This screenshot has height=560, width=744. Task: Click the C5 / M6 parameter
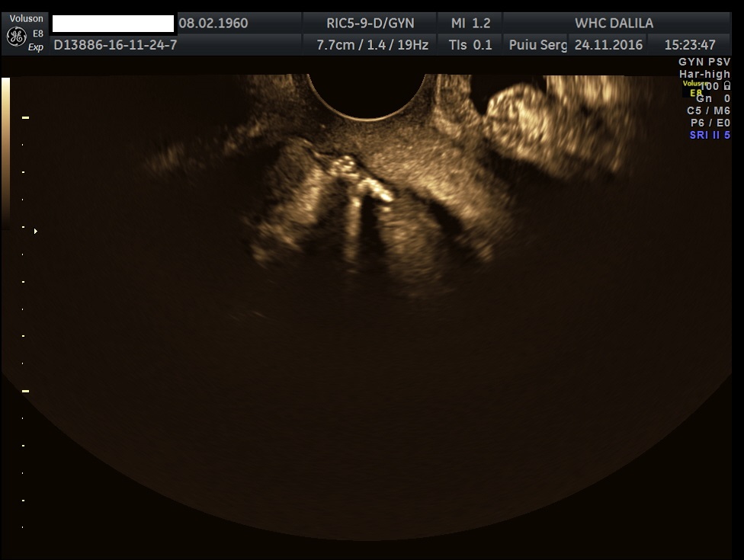(708, 110)
